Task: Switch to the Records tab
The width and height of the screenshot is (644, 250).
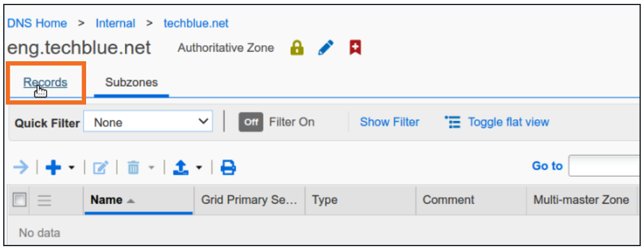Action: (x=45, y=82)
